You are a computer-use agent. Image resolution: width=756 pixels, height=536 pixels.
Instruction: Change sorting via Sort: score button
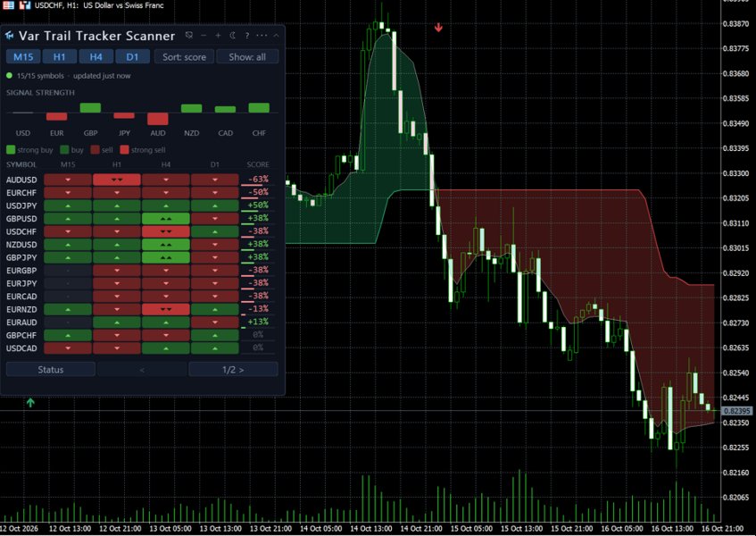click(x=184, y=57)
